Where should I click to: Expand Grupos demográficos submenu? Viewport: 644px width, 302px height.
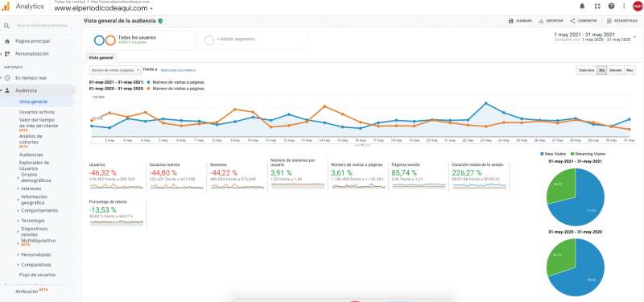[18, 177]
